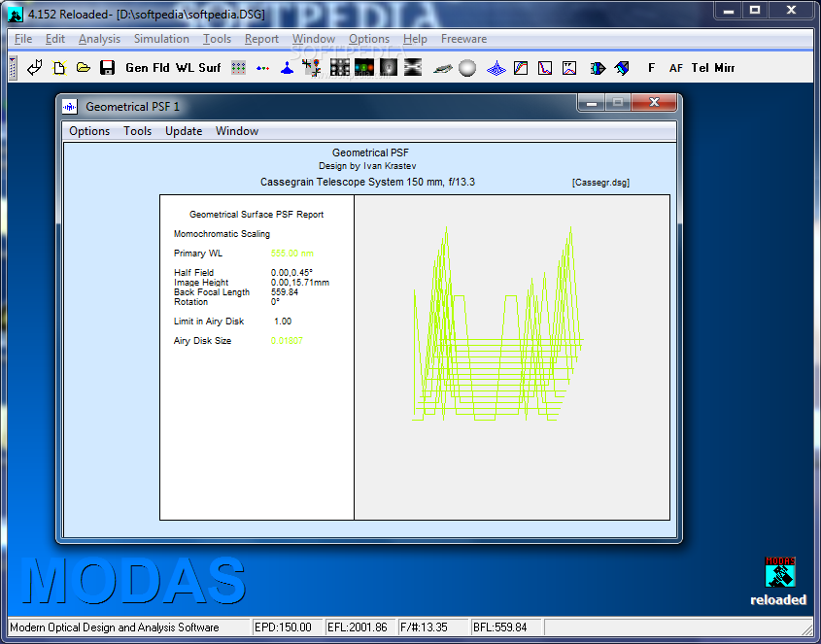
Task: Open the Help menu
Action: [415, 39]
